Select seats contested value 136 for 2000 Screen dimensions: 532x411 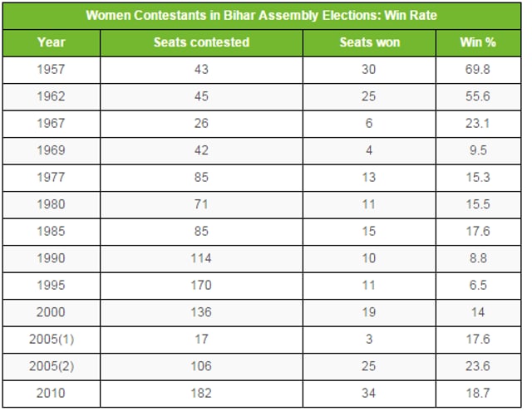201,312
